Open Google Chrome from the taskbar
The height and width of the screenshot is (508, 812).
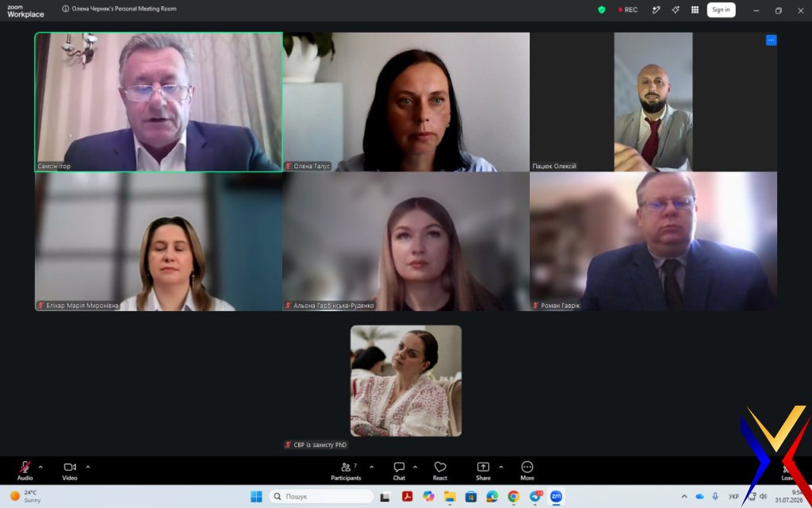513,497
